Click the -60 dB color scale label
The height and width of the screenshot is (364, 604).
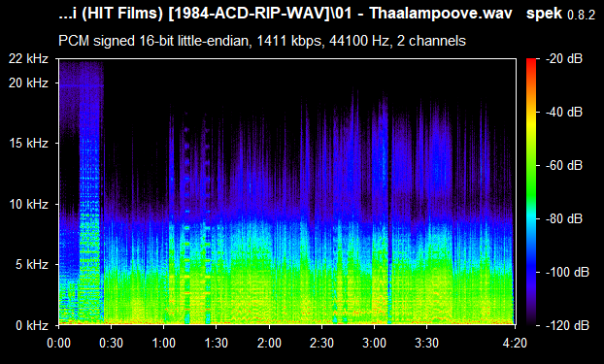pos(564,166)
